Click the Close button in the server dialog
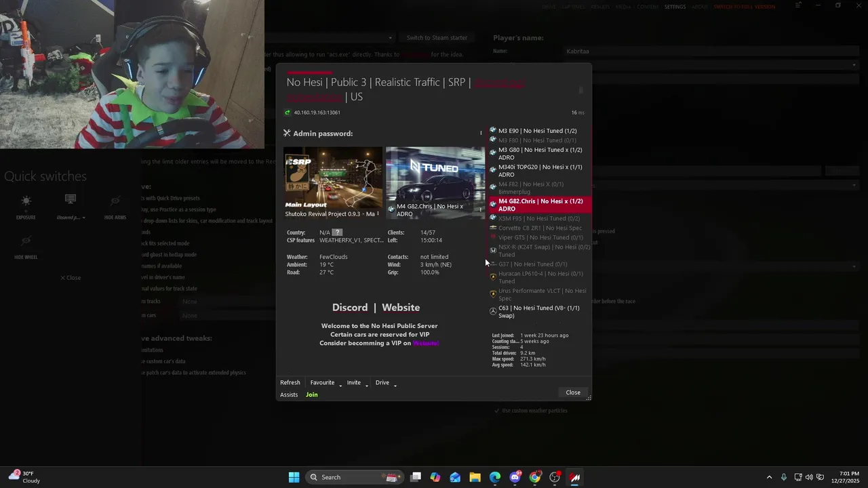The width and height of the screenshot is (868, 488). tap(573, 392)
